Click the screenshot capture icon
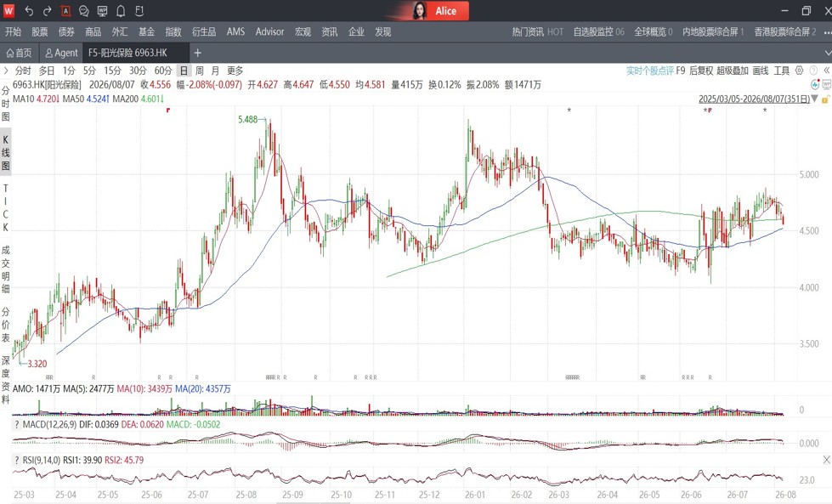This screenshot has height=504, width=832. pyautogui.click(x=65, y=10)
